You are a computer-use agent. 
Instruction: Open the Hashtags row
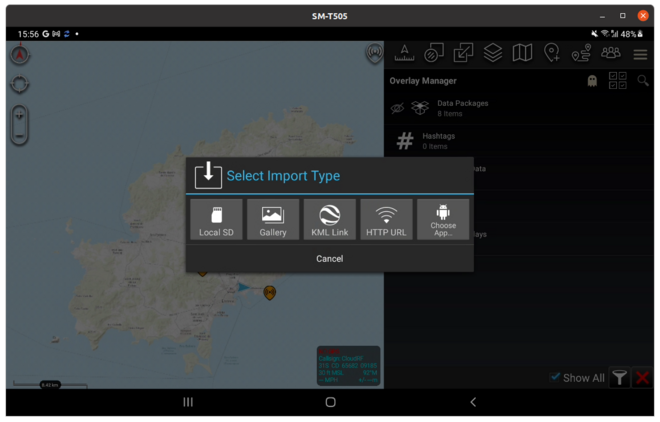tap(519, 141)
